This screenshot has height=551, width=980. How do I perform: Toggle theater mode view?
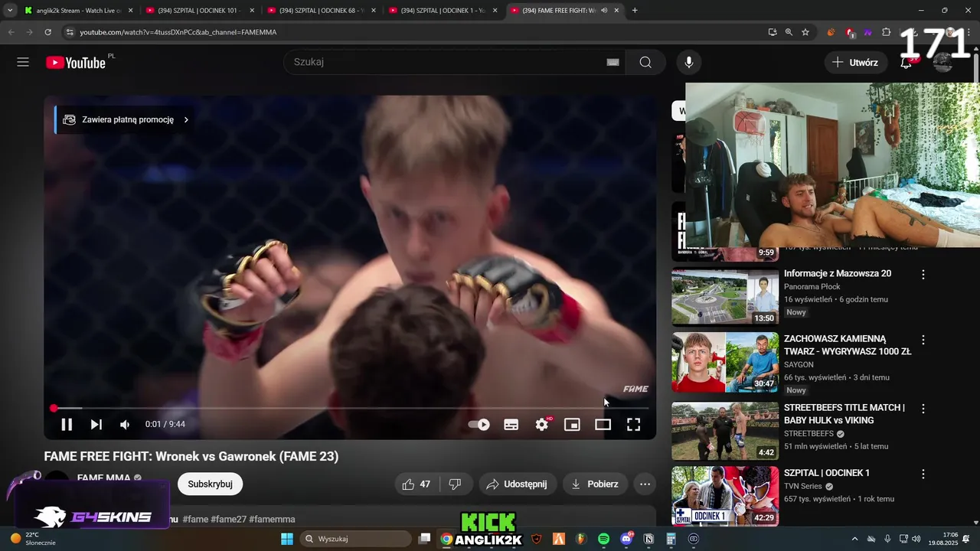tap(603, 425)
